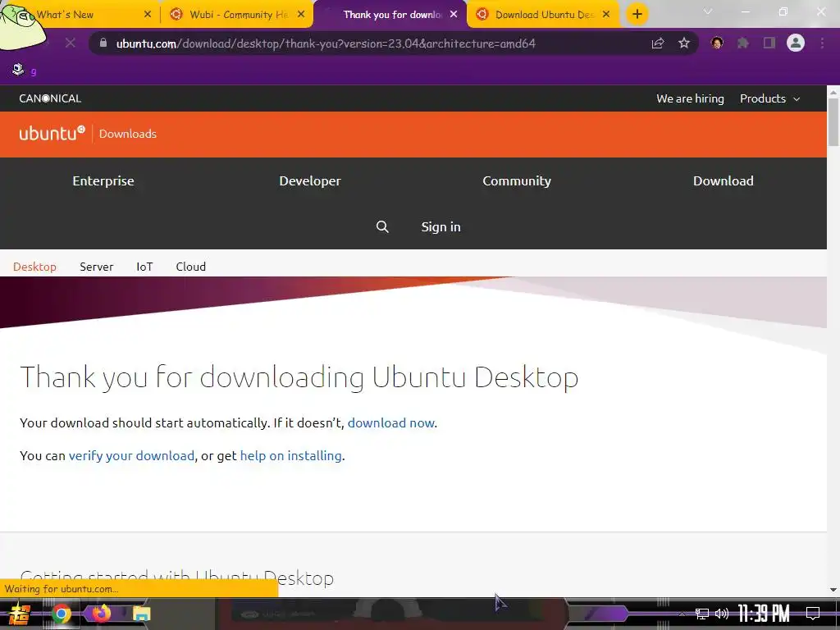Screen dimensions: 840x630
Task: Click the ubuntu logo in orange header
Action: pyautogui.click(x=52, y=133)
